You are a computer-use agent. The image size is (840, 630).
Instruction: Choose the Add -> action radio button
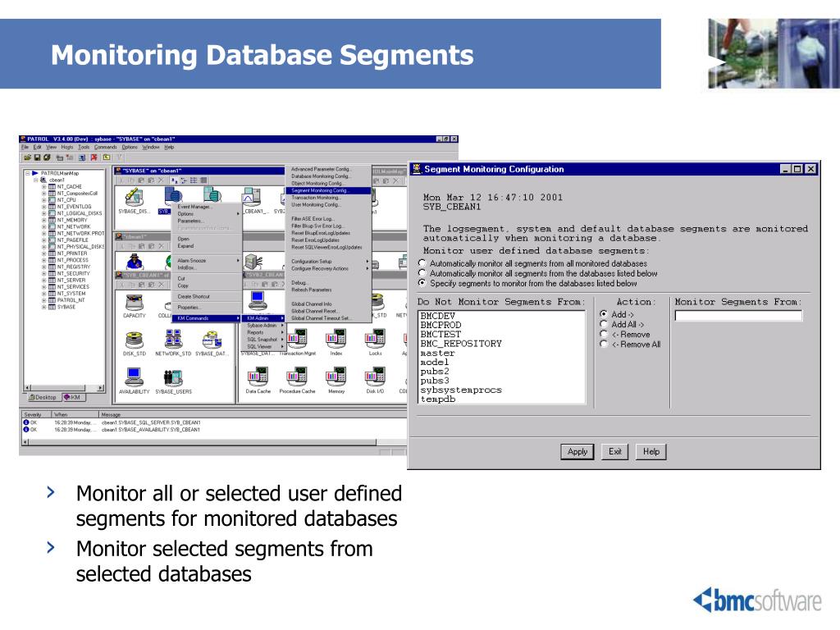coord(604,314)
